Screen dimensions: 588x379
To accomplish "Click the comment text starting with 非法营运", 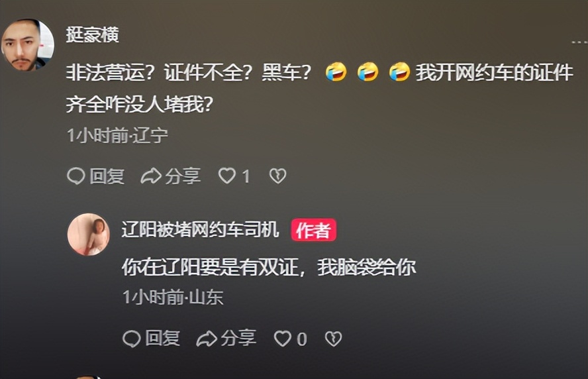I will [320, 88].
